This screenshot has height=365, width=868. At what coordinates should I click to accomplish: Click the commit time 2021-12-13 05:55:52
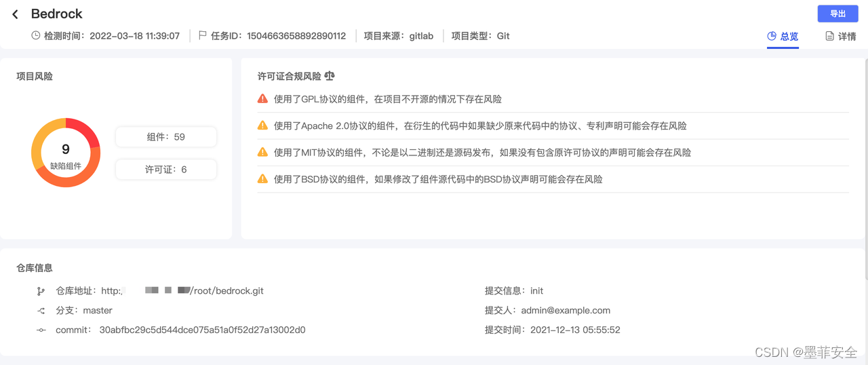click(x=575, y=330)
